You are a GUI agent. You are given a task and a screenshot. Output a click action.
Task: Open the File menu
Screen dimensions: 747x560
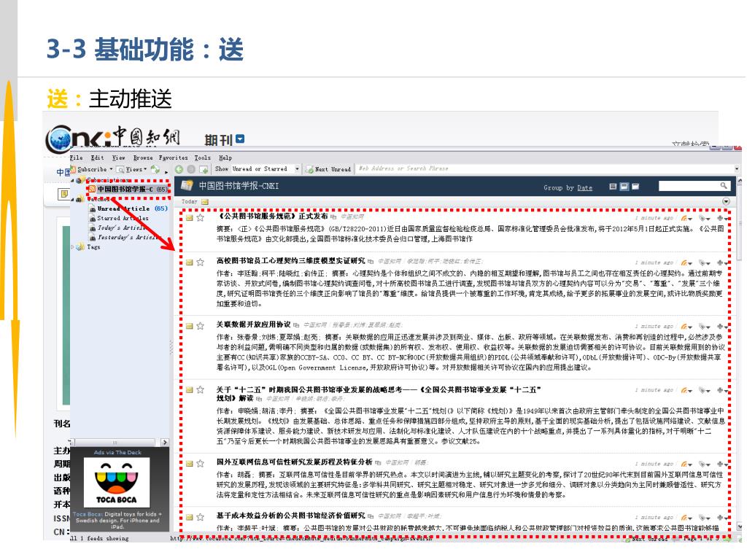click(x=77, y=157)
